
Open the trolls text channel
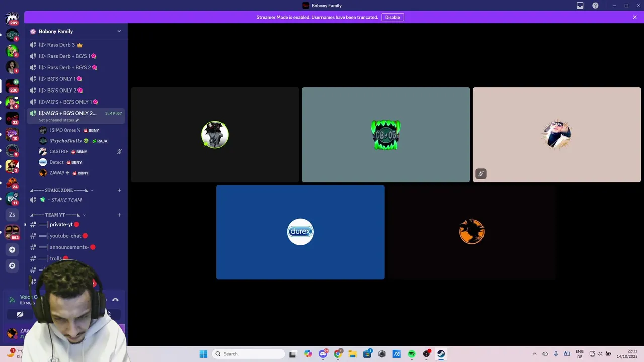coord(75,258)
